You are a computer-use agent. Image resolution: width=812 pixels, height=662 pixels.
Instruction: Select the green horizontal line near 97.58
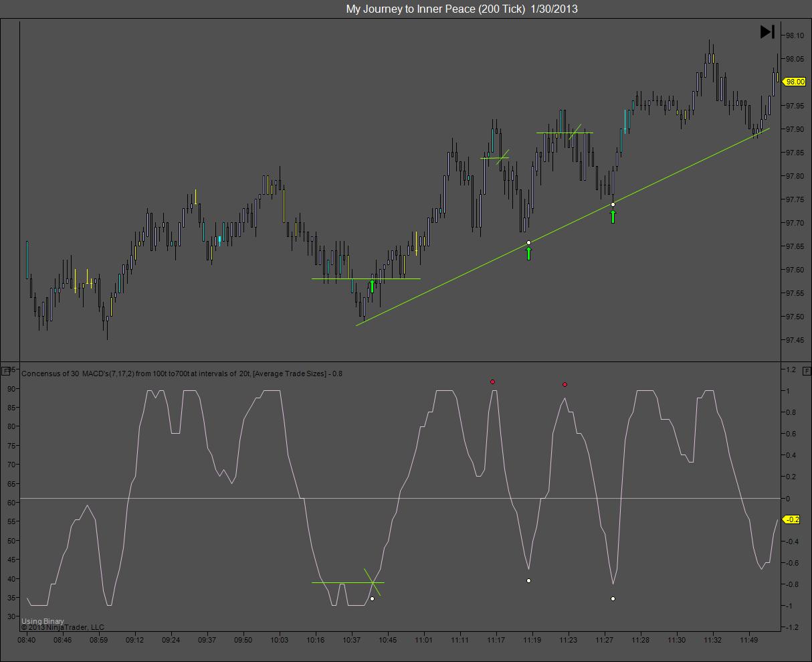pyautogui.click(x=366, y=278)
